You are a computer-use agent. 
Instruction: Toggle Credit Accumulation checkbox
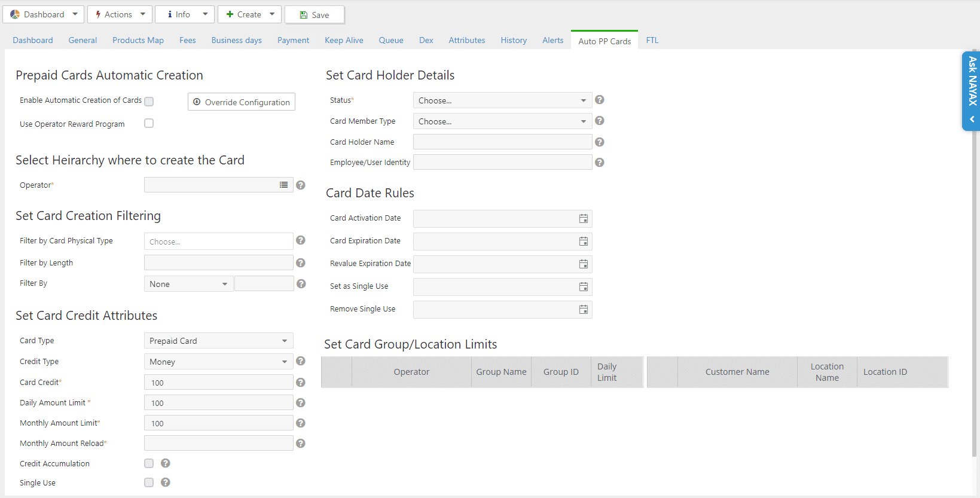point(149,463)
